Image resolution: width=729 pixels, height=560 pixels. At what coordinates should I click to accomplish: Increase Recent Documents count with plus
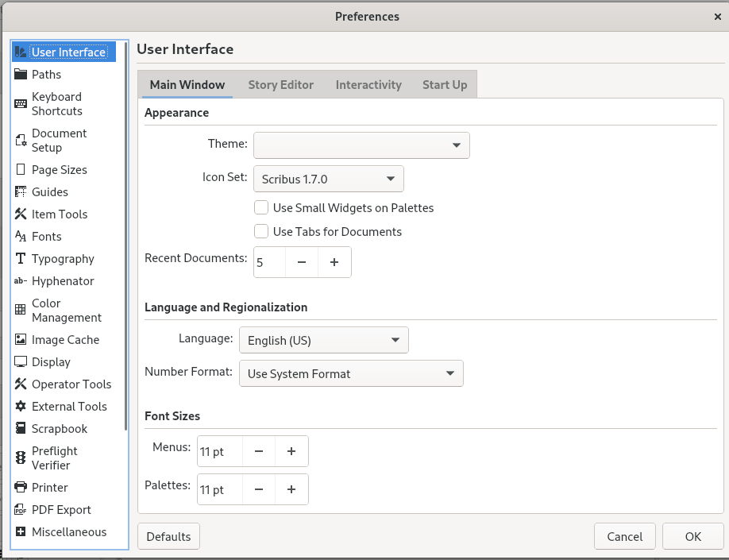(334, 262)
